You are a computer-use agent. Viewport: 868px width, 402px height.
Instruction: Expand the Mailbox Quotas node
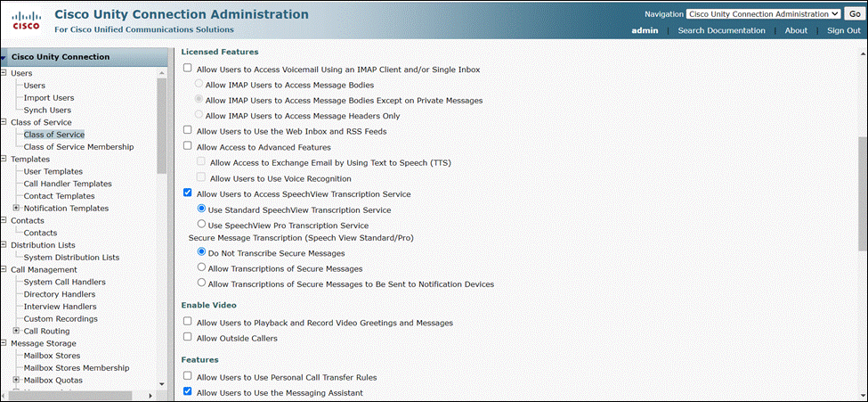[17, 380]
